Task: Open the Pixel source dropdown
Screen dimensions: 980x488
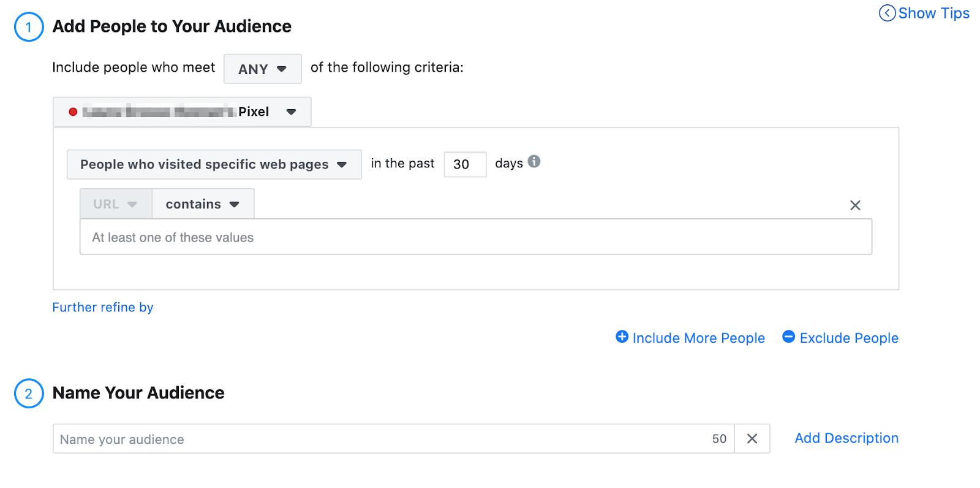Action: 182,112
